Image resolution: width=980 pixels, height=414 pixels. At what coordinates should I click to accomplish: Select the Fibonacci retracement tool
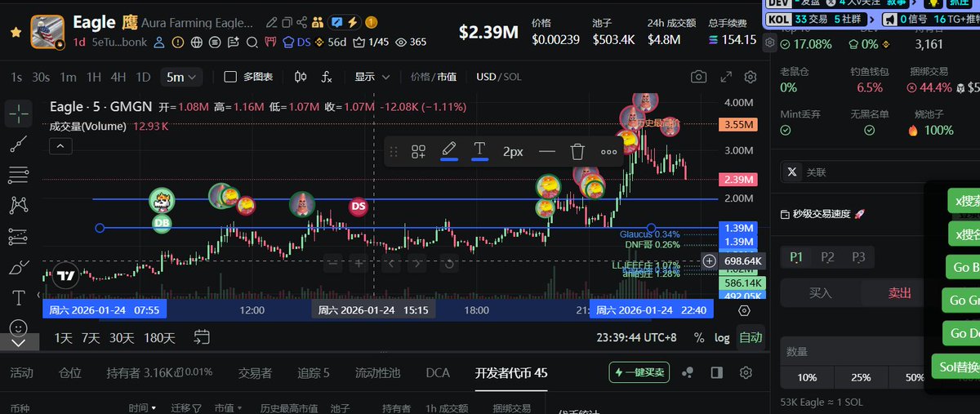[x=18, y=175]
